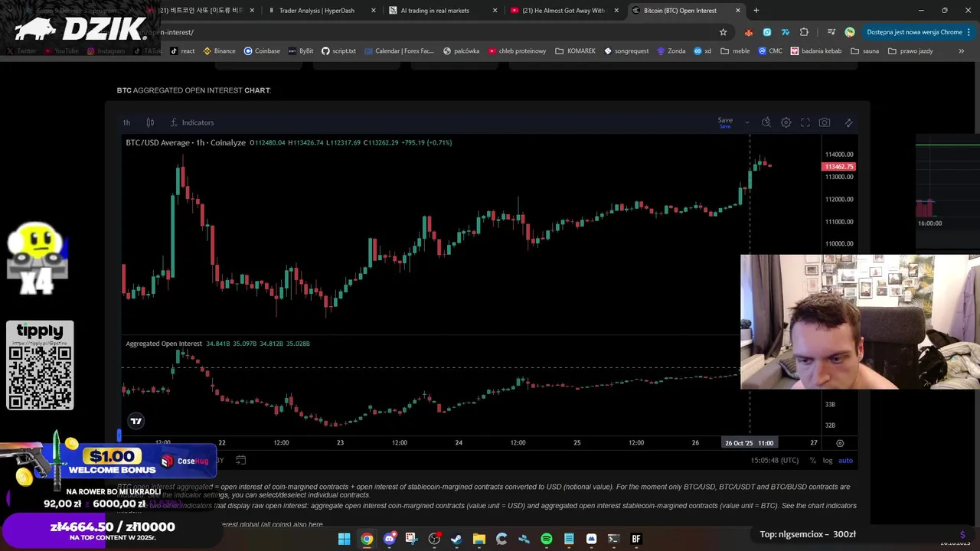Open the terminal icon in taskbar
The image size is (980, 551).
[x=613, y=539]
